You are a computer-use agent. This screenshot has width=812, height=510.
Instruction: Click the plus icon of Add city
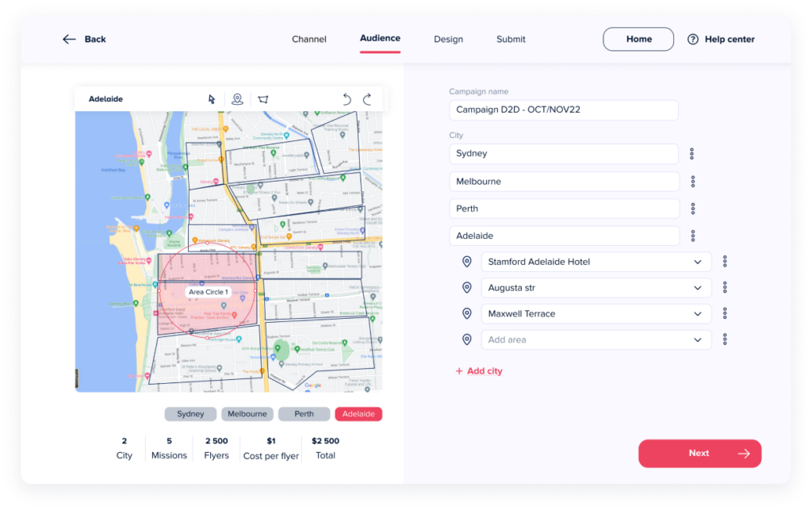coord(459,371)
